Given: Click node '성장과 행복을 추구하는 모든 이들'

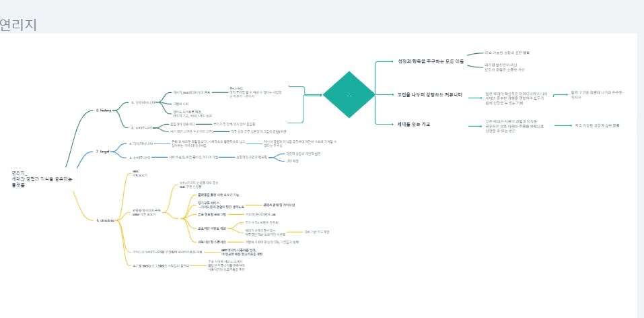Looking at the screenshot, I should (x=431, y=61).
